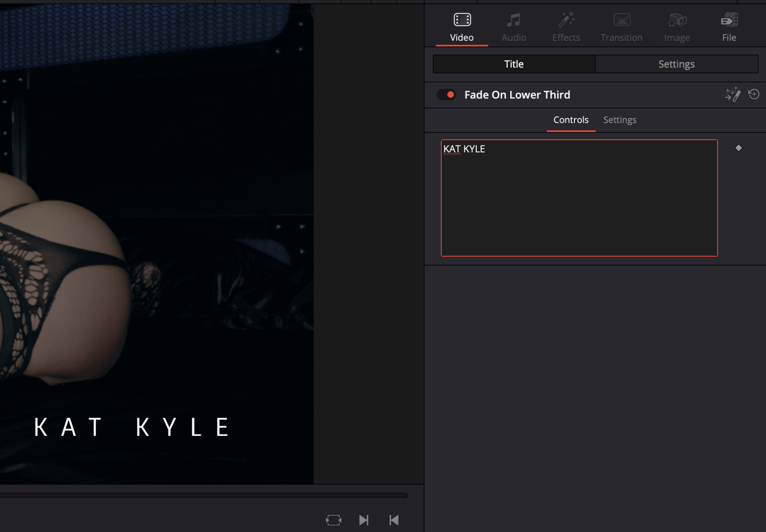The image size is (766, 532).
Task: Open the Effects inspector tab
Action: click(566, 27)
